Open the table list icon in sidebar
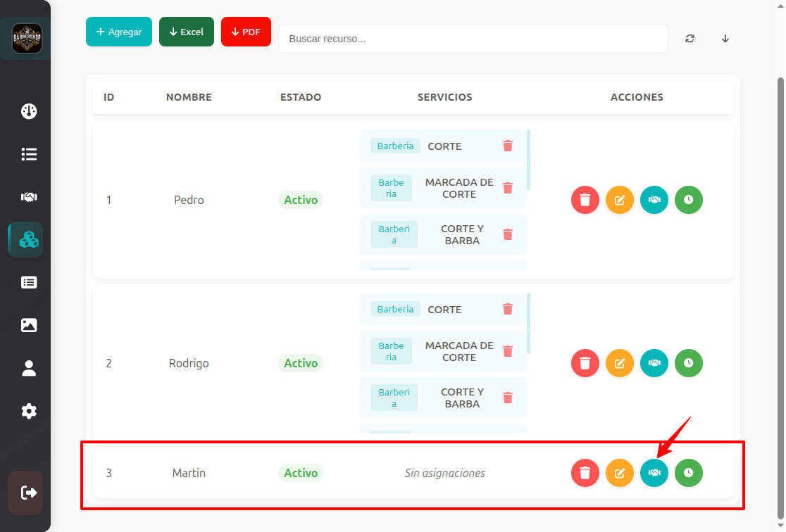 [x=29, y=282]
